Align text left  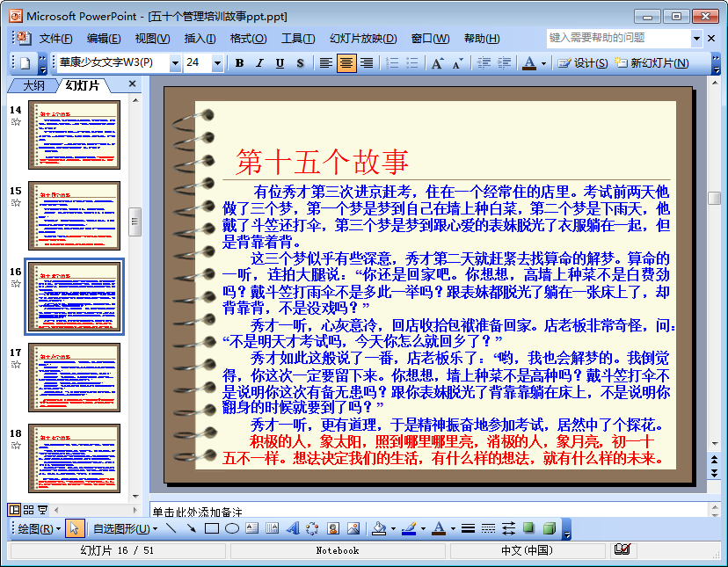coord(326,62)
